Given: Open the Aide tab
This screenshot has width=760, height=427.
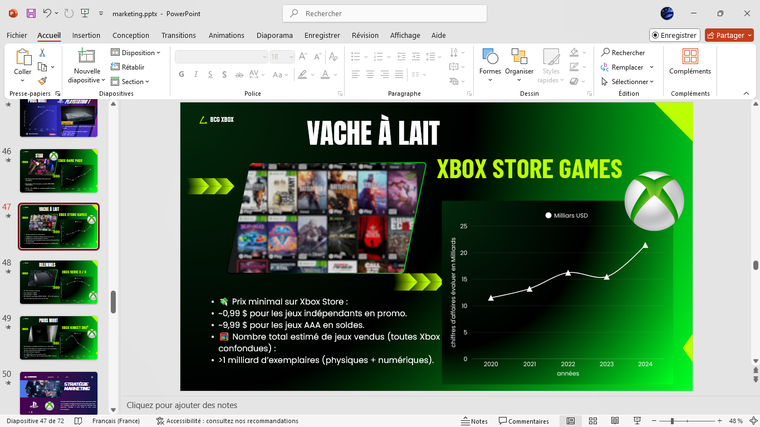Looking at the screenshot, I should pyautogui.click(x=438, y=35).
